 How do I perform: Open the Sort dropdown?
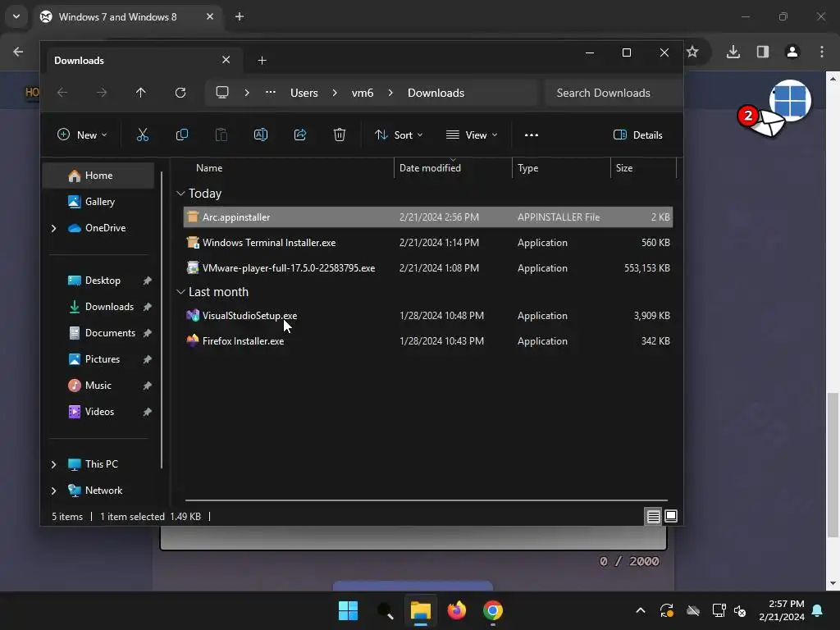tap(399, 135)
